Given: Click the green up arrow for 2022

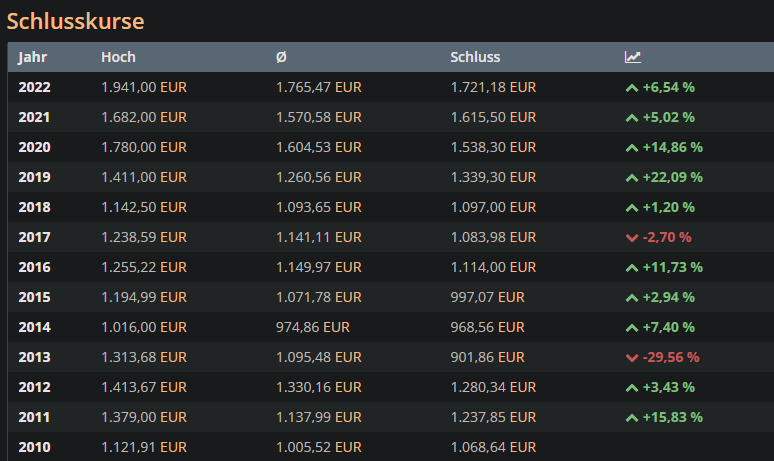Looking at the screenshot, I should point(631,88).
